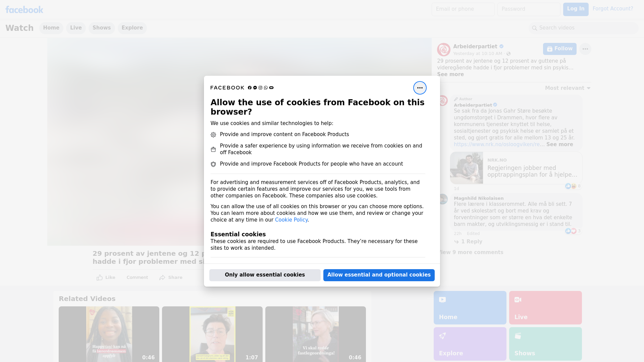The height and width of the screenshot is (362, 644).
Task: Click the Watch heading
Action: pos(19,28)
